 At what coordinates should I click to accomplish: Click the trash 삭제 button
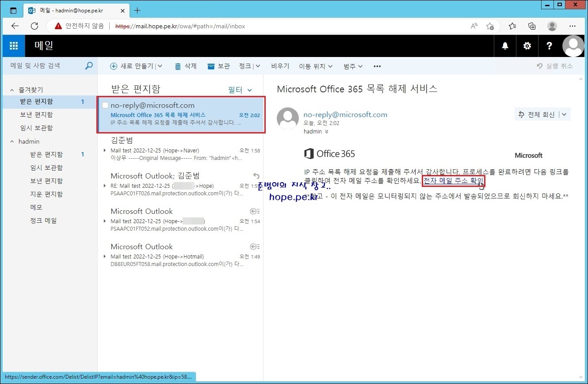point(186,66)
